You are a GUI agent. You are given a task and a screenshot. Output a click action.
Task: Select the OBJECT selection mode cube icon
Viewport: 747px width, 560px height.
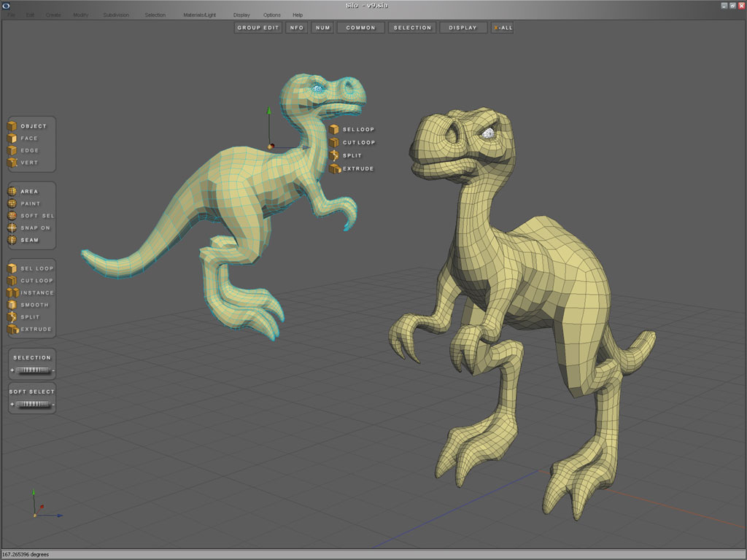12,126
